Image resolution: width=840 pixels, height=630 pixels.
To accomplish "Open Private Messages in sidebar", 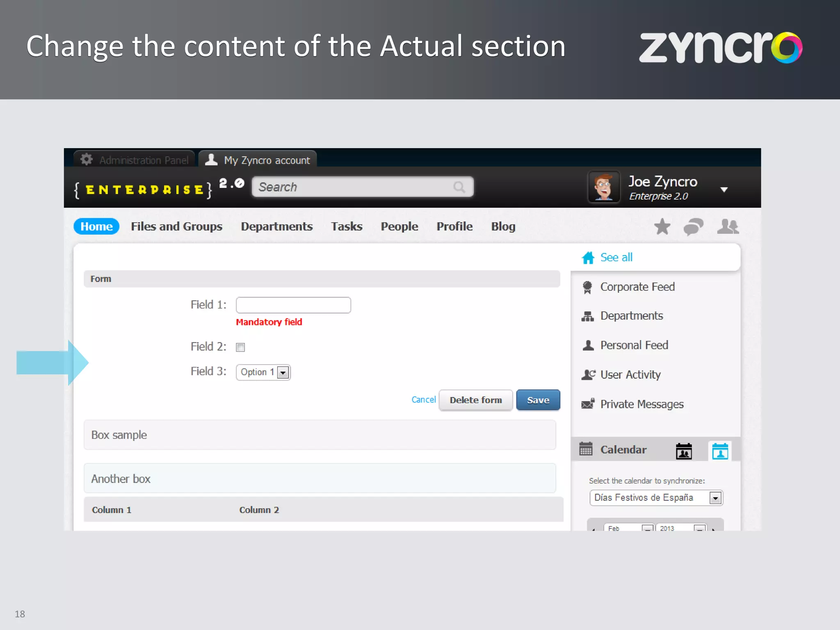I will tap(641, 404).
